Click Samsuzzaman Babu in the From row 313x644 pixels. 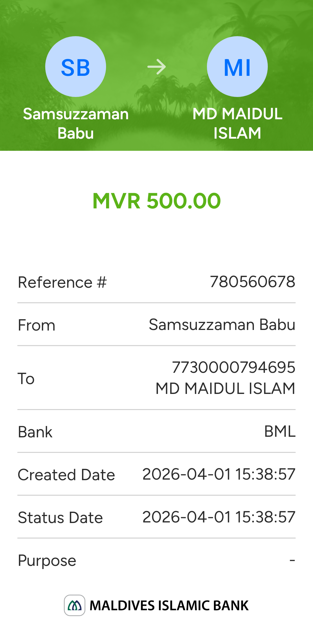(x=222, y=325)
